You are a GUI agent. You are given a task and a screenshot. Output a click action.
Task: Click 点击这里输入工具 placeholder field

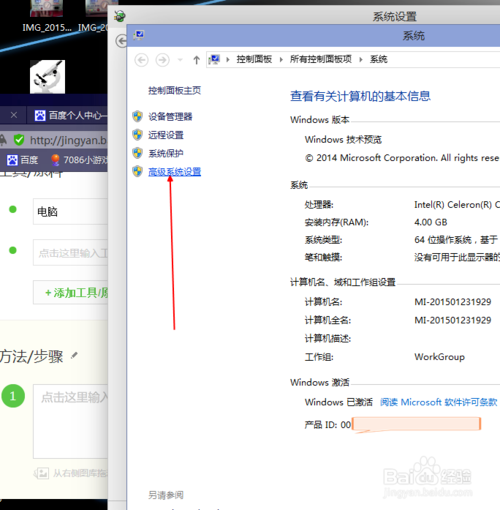tap(70, 253)
